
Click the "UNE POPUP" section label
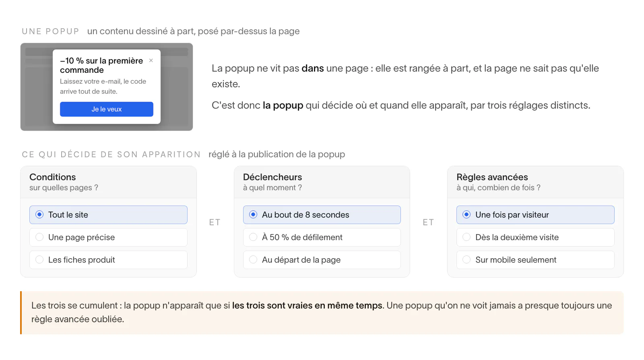50,31
